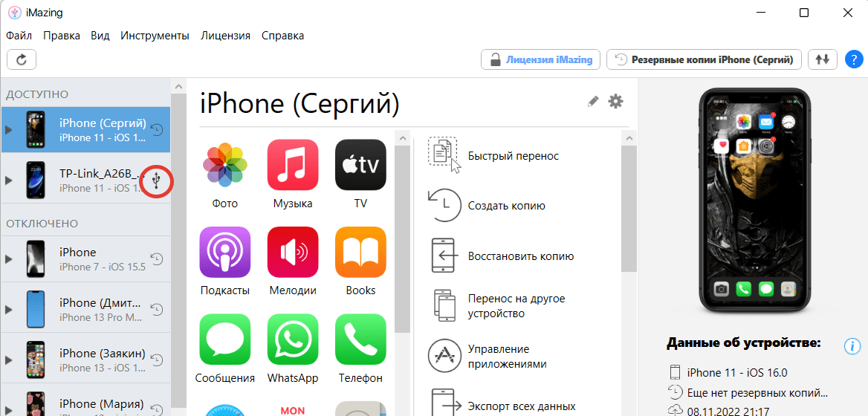Image resolution: width=868 pixels, height=416 pixels.
Task: Click the 'Перенос на другое устройство' label
Action: [x=516, y=307]
